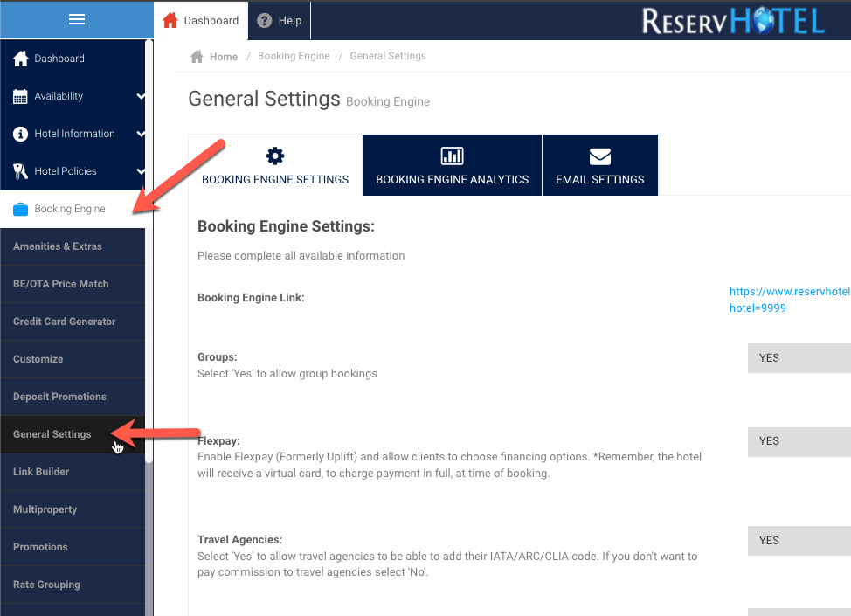Expand the Availability menu chevron
The height and width of the screenshot is (616, 851).
(141, 96)
